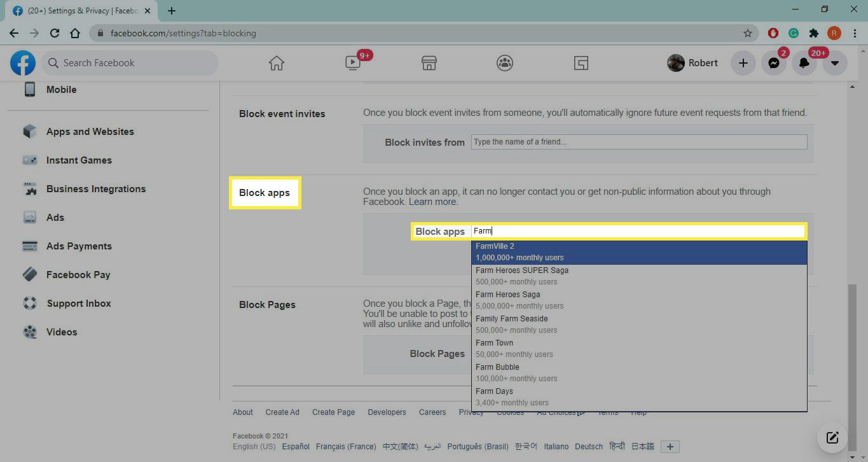The image size is (868, 462).
Task: Open the Developers footer link
Action: click(387, 412)
